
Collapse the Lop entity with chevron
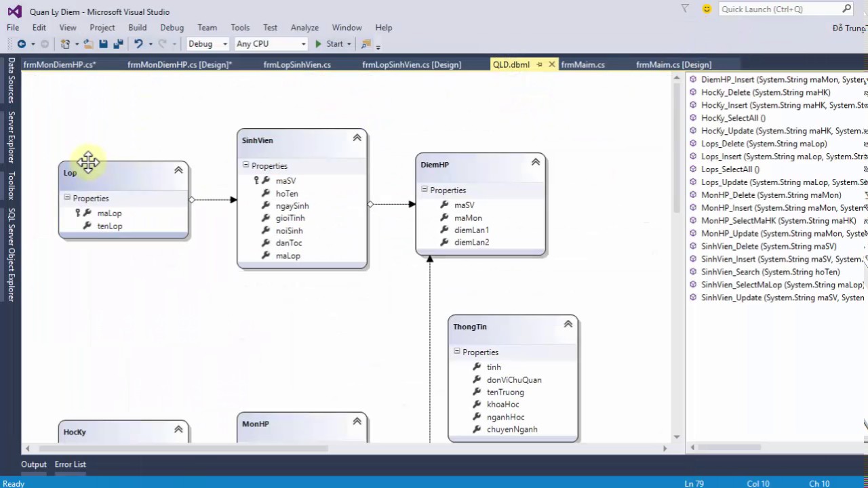178,170
